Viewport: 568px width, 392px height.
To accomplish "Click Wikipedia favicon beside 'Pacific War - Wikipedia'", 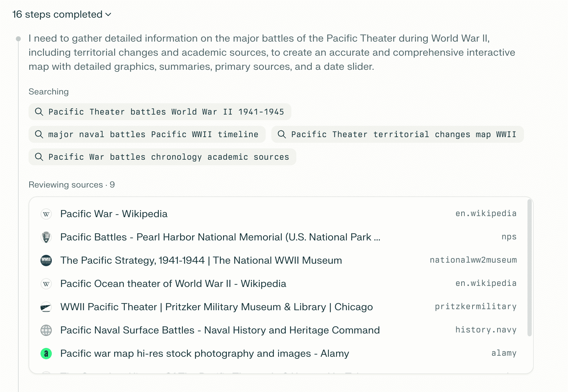I will point(46,214).
